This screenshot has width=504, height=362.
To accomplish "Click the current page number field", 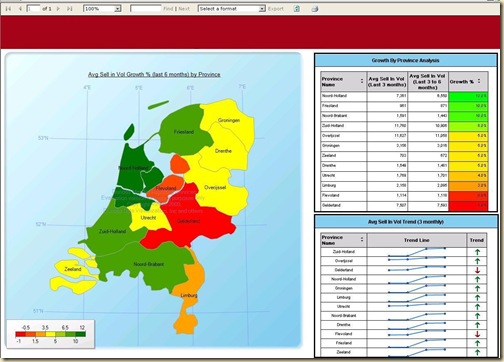I will (33, 9).
